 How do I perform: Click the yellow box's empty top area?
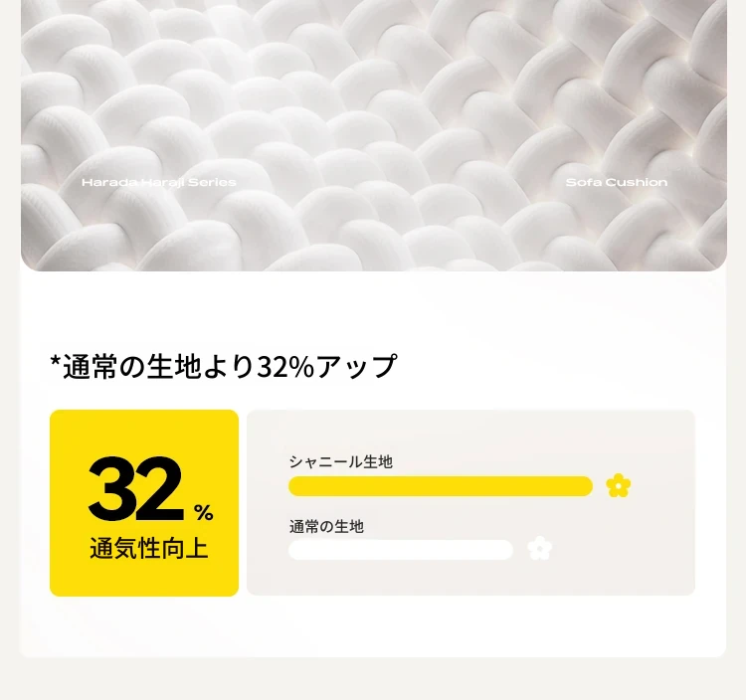pos(144,430)
